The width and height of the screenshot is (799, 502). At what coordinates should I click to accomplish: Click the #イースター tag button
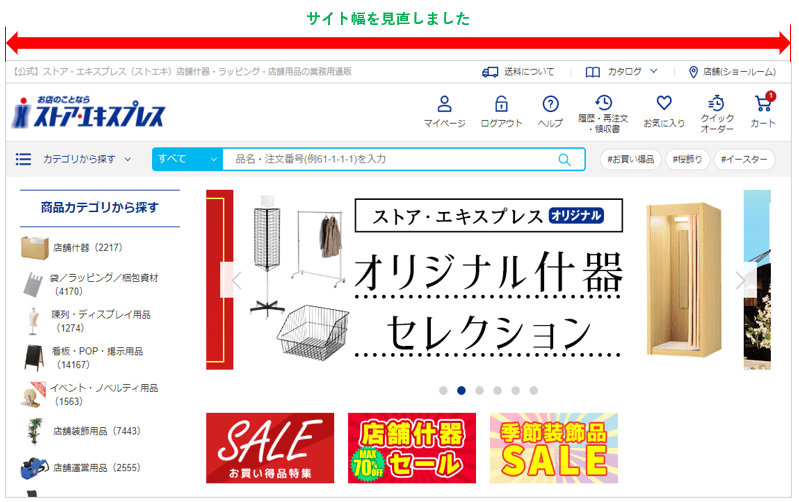pos(744,159)
